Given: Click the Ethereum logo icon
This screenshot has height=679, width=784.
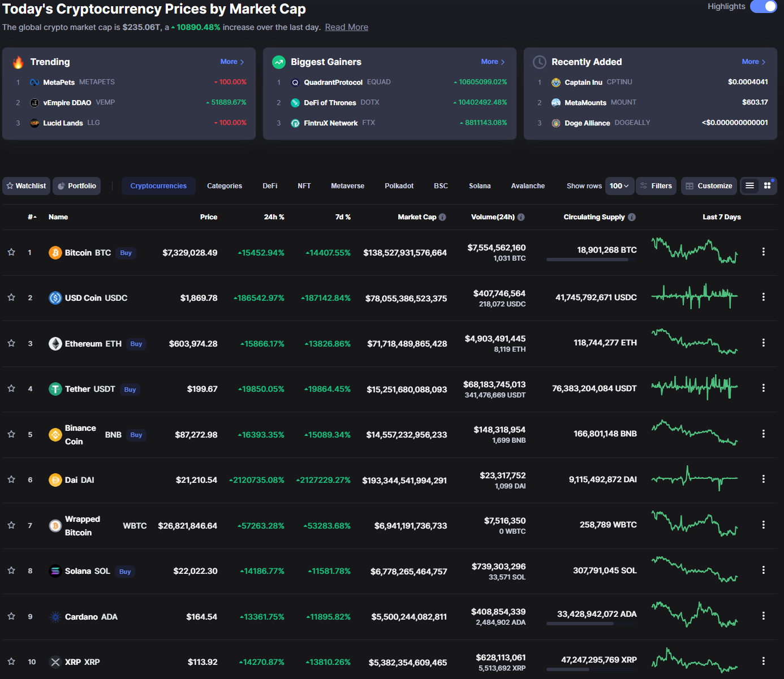Looking at the screenshot, I should point(55,344).
